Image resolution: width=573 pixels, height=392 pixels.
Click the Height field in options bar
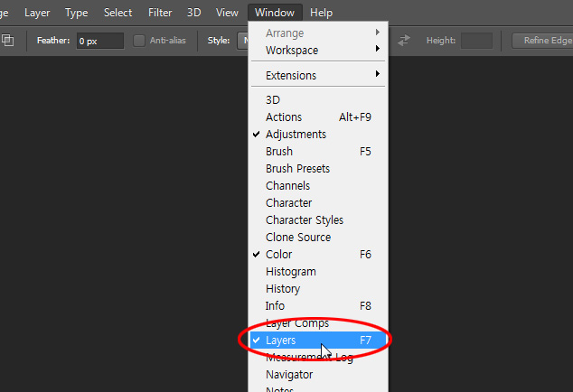point(476,41)
